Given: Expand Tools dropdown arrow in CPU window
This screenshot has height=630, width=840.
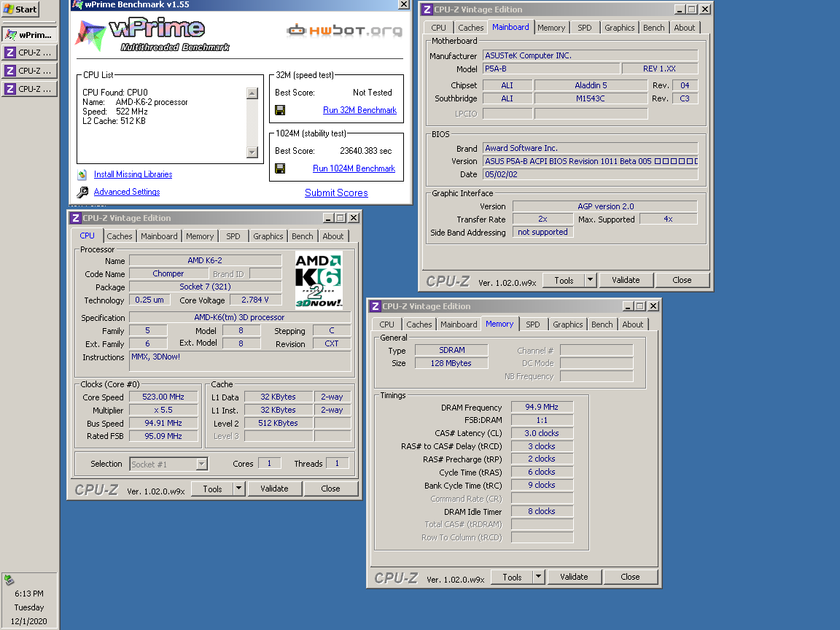Looking at the screenshot, I should tap(239, 489).
